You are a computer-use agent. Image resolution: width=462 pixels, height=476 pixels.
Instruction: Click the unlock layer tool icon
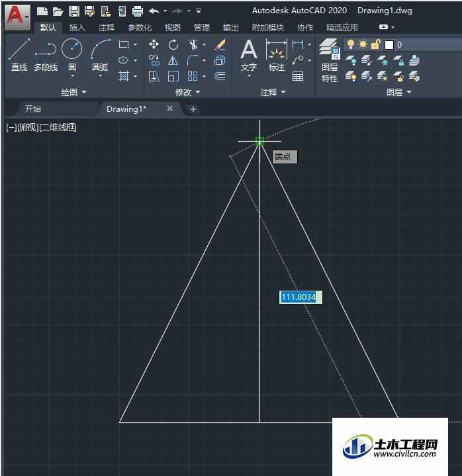point(398,76)
